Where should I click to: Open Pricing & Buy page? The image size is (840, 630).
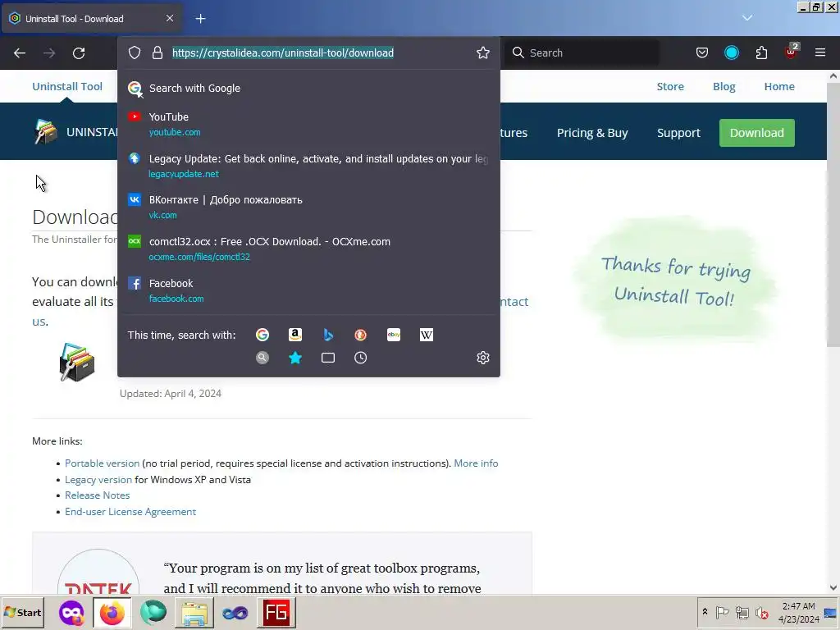592,133
